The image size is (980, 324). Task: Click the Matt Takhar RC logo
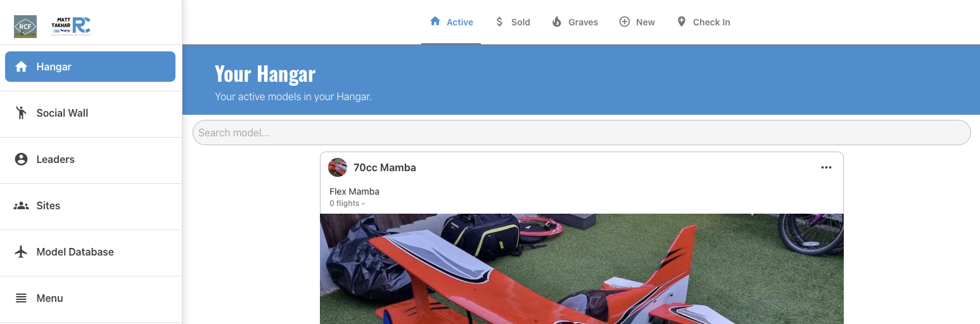(x=71, y=26)
